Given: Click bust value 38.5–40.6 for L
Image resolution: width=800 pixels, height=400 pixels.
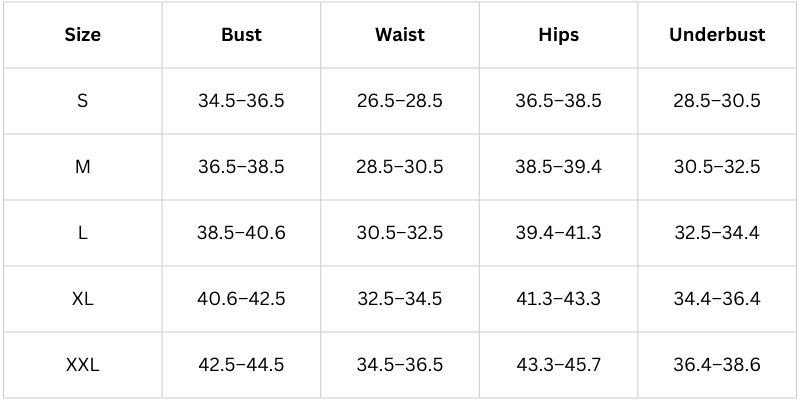Looking at the screenshot, I should click(x=241, y=233).
